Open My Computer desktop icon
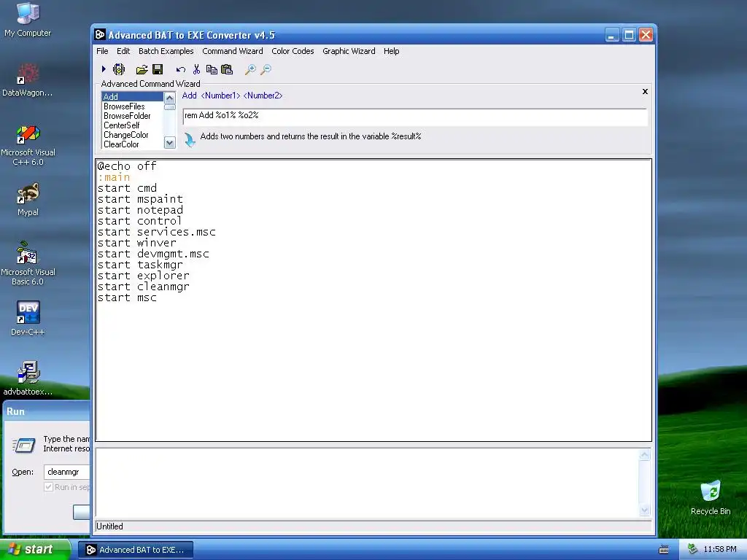The image size is (747, 560). point(28,20)
